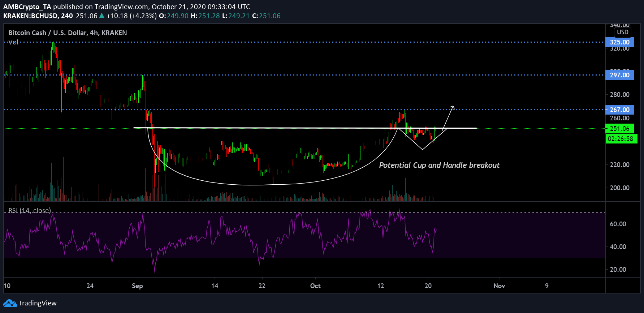Image resolution: width=644 pixels, height=313 pixels.
Task: Click the green up-triangle next to 251.06
Action: click(x=102, y=16)
